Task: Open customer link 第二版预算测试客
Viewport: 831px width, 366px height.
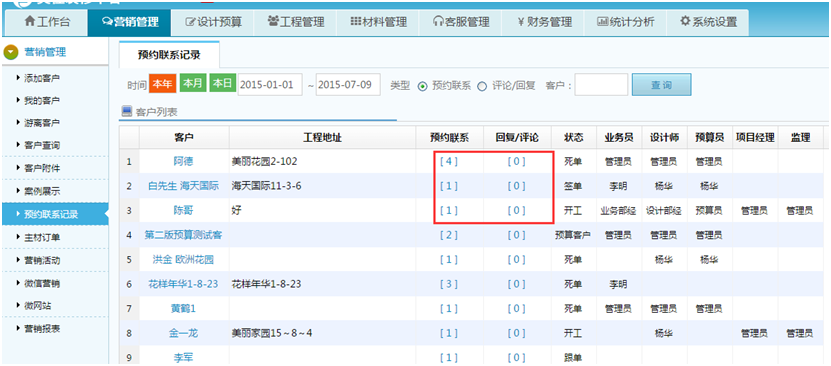Action: pos(183,235)
